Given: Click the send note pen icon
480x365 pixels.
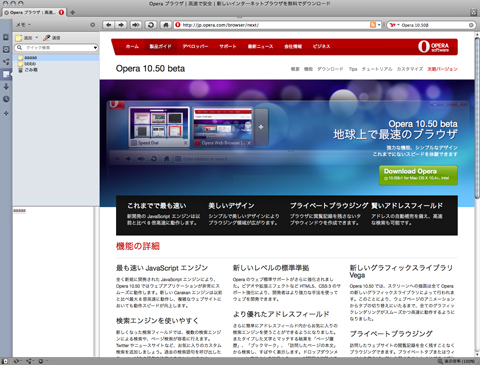Looking at the screenshot, I should click(47, 38).
